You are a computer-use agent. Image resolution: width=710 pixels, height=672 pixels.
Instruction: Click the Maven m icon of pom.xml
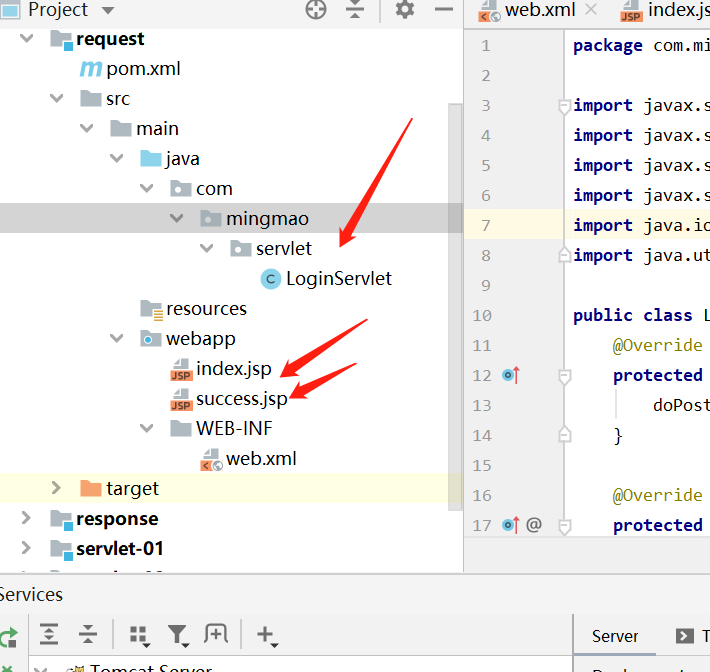(x=91, y=69)
